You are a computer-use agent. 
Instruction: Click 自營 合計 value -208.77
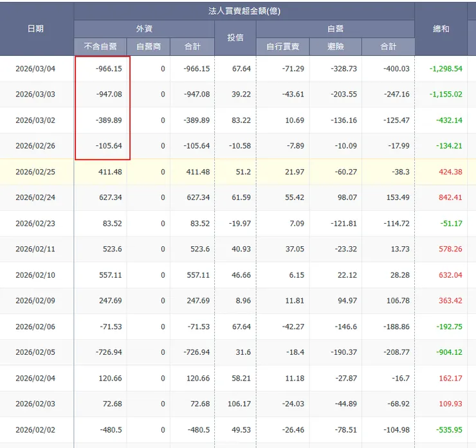pos(396,352)
